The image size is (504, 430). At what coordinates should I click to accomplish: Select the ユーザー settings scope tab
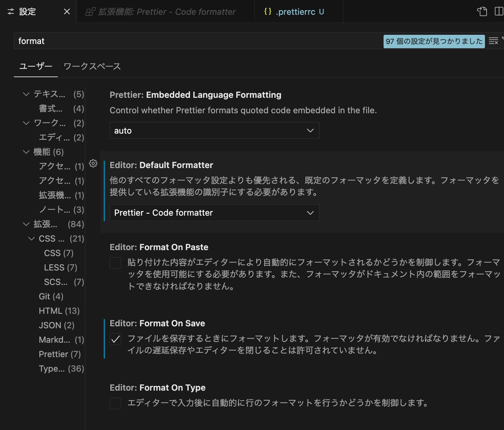(x=36, y=66)
